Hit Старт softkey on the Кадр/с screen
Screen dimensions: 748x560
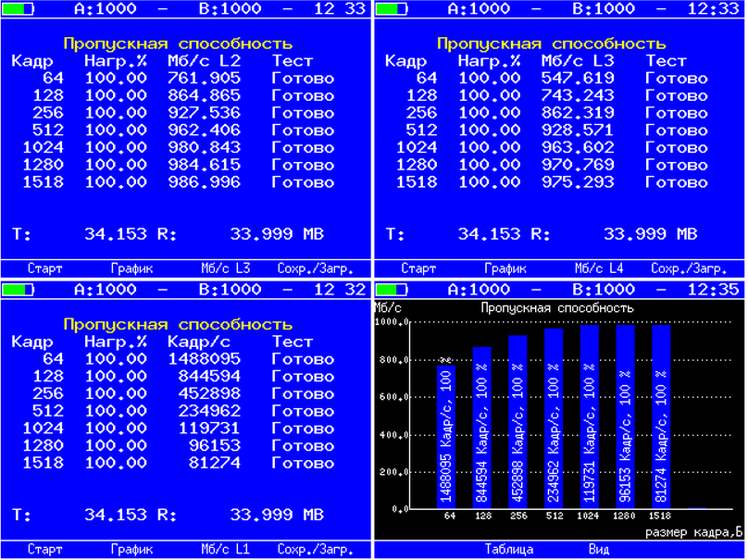[x=44, y=550]
